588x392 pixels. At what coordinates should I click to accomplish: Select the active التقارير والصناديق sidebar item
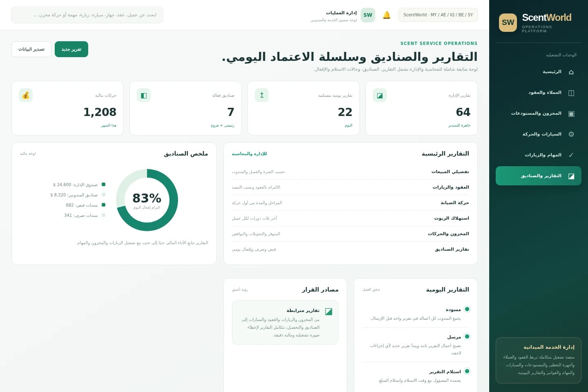click(539, 176)
